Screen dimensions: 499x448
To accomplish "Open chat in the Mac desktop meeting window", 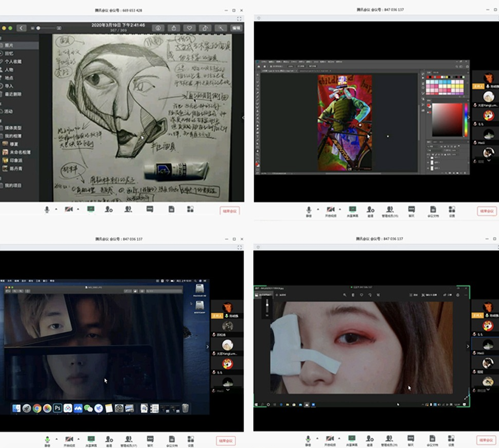I will tap(150, 441).
